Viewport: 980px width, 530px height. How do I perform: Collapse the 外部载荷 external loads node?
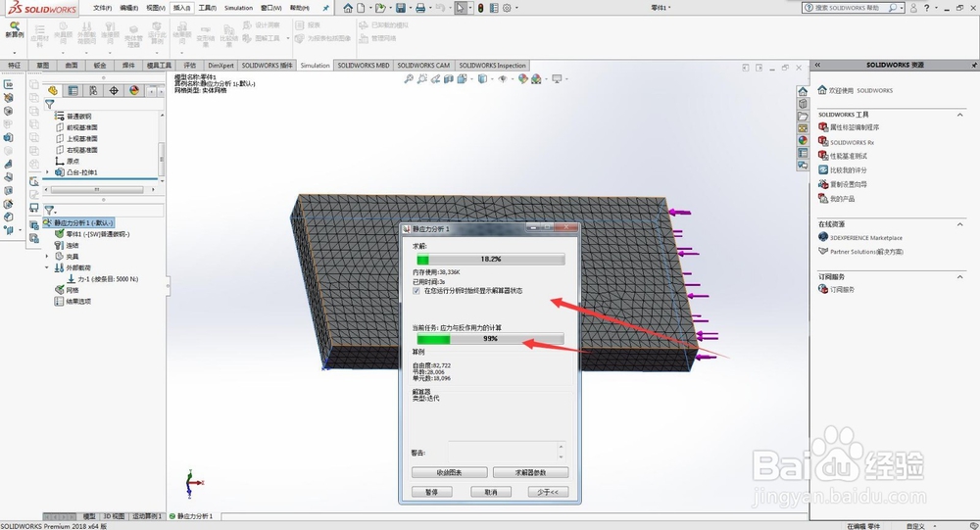[x=47, y=267]
